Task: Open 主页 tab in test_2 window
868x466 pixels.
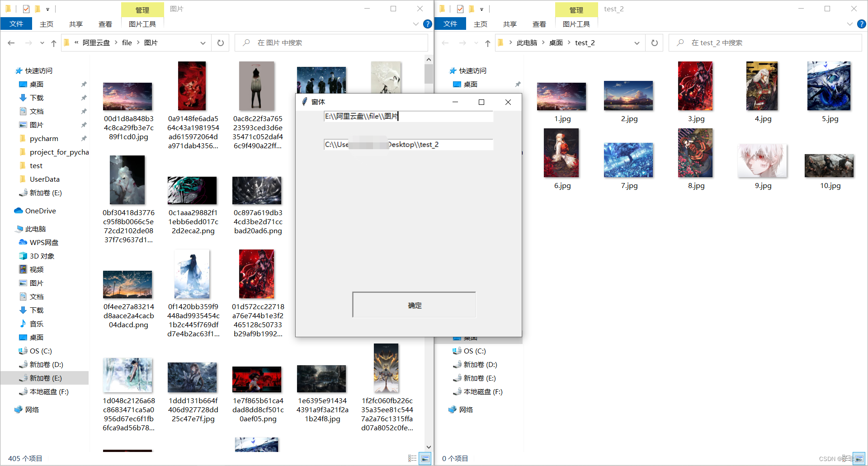Action: tap(481, 24)
